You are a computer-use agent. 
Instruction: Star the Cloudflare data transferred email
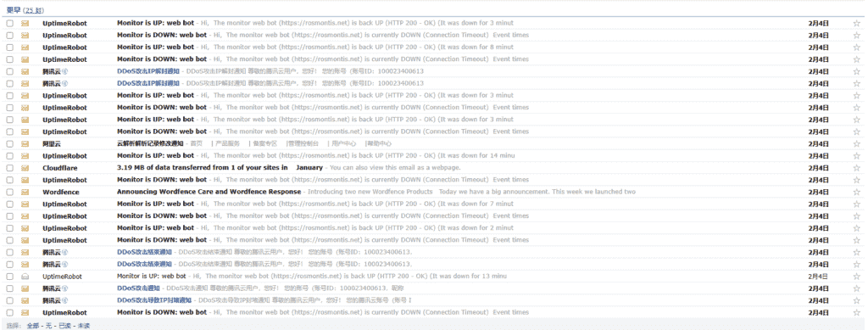pyautogui.click(x=857, y=168)
